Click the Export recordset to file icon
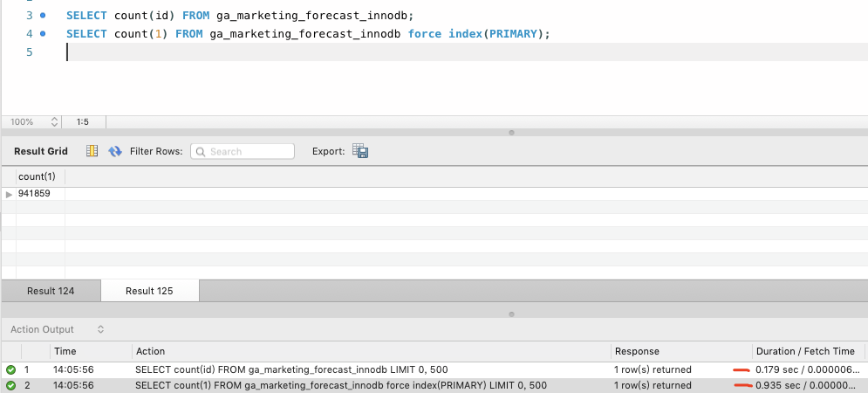 tap(360, 151)
